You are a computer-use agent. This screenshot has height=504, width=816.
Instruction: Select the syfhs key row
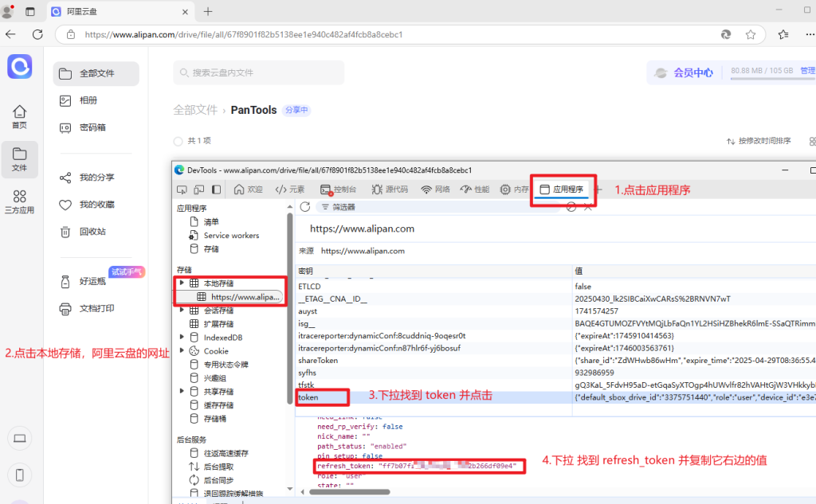point(555,373)
